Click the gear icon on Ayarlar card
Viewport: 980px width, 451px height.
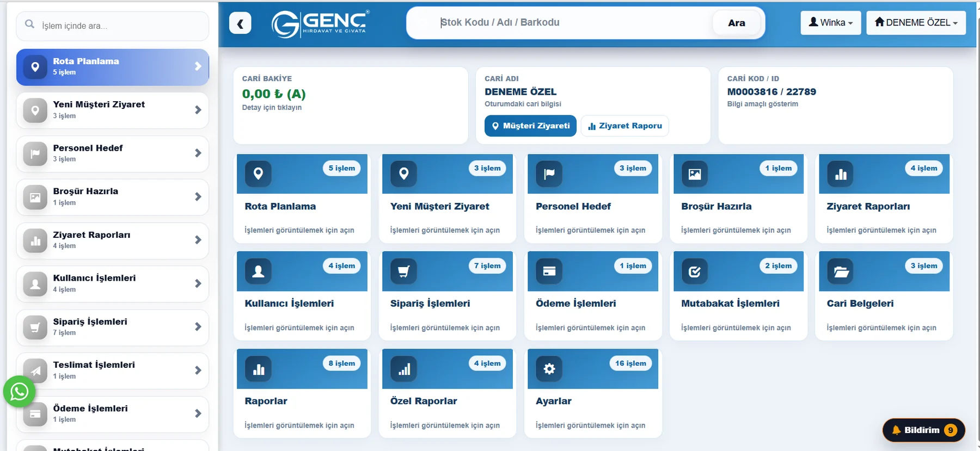(x=549, y=369)
